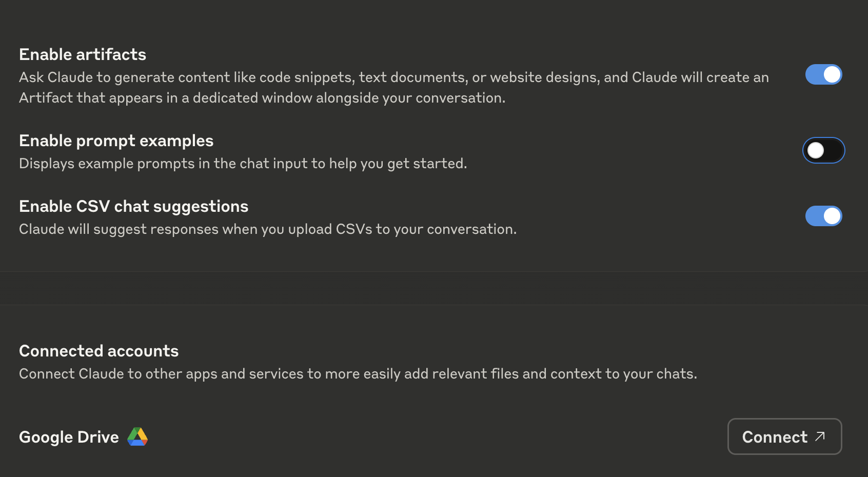Click the Google Drive logo icon
Image resolution: width=868 pixels, height=477 pixels.
tap(137, 437)
